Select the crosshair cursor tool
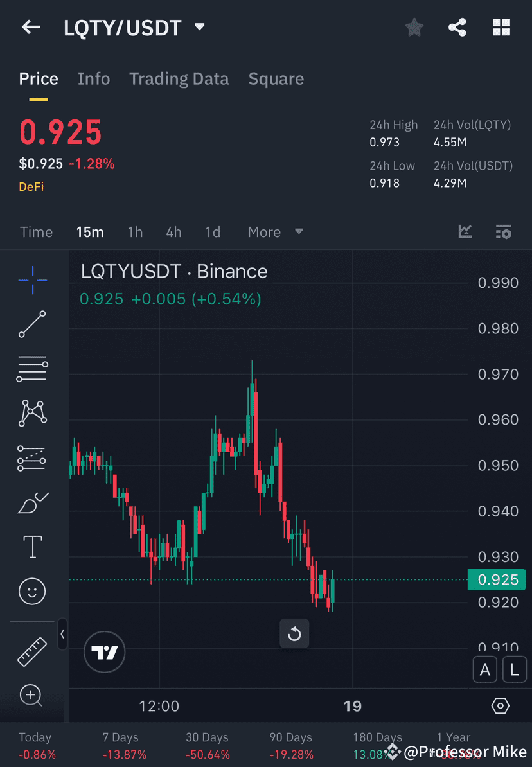The width and height of the screenshot is (532, 767). [32, 279]
